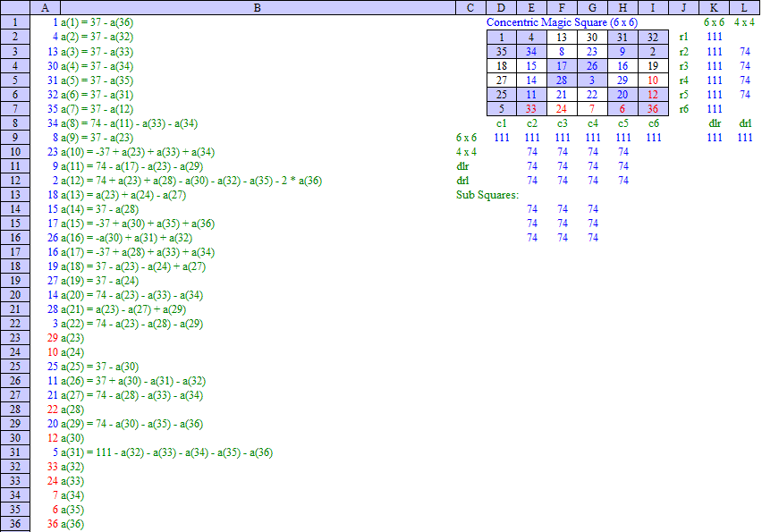Click formula 'a(26) = 37 + a(30) - a(31) - a(32)'
This screenshot has height=532, width=762.
coord(133,381)
